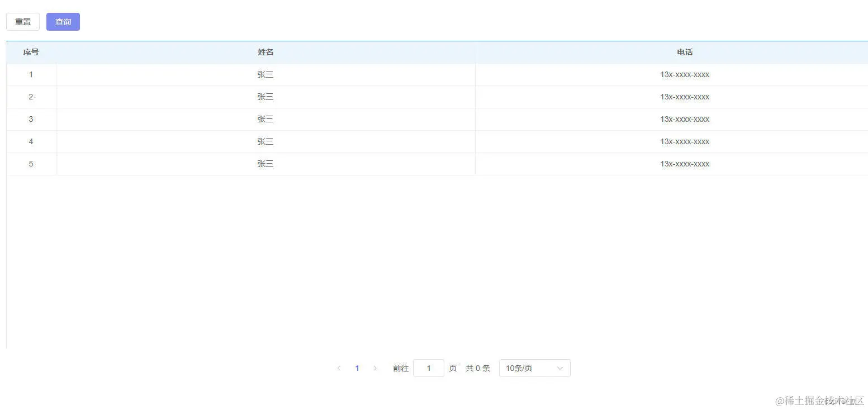
Task: Click the 共 0 条 total count text
Action: coord(478,368)
